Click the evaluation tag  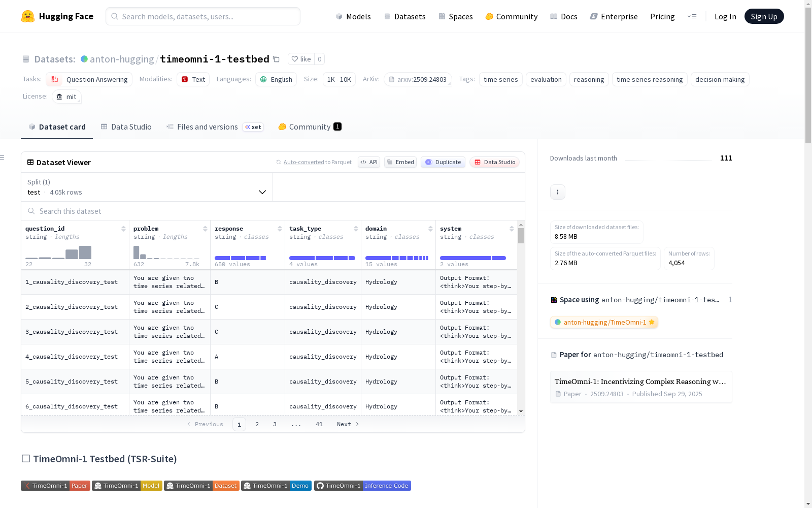pyautogui.click(x=546, y=79)
